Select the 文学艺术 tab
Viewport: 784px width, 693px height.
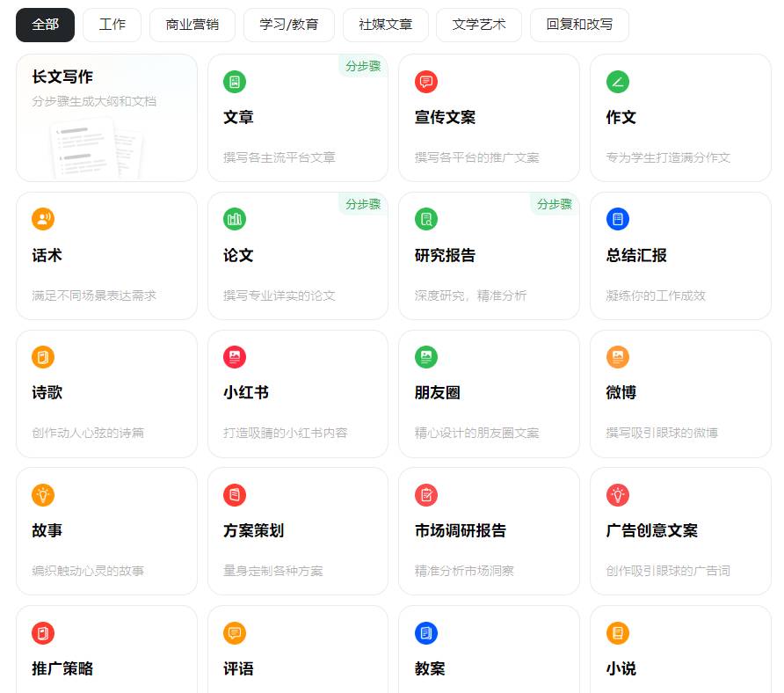(478, 25)
